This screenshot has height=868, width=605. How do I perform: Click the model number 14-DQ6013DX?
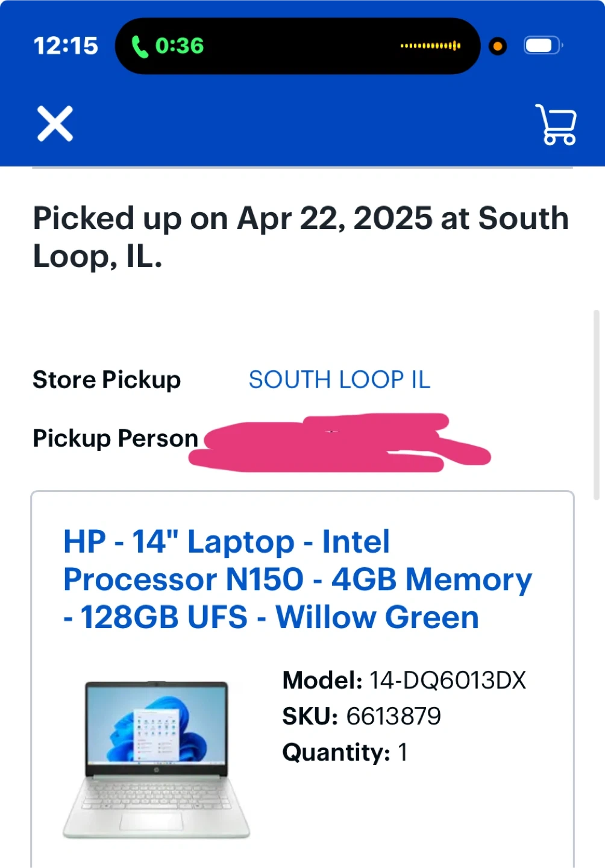click(447, 681)
